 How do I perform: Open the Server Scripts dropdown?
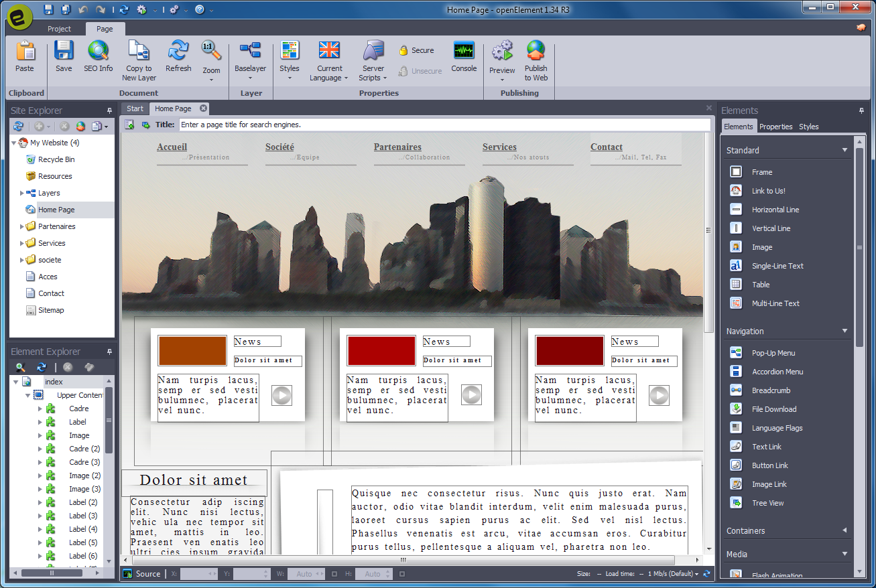[x=385, y=78]
